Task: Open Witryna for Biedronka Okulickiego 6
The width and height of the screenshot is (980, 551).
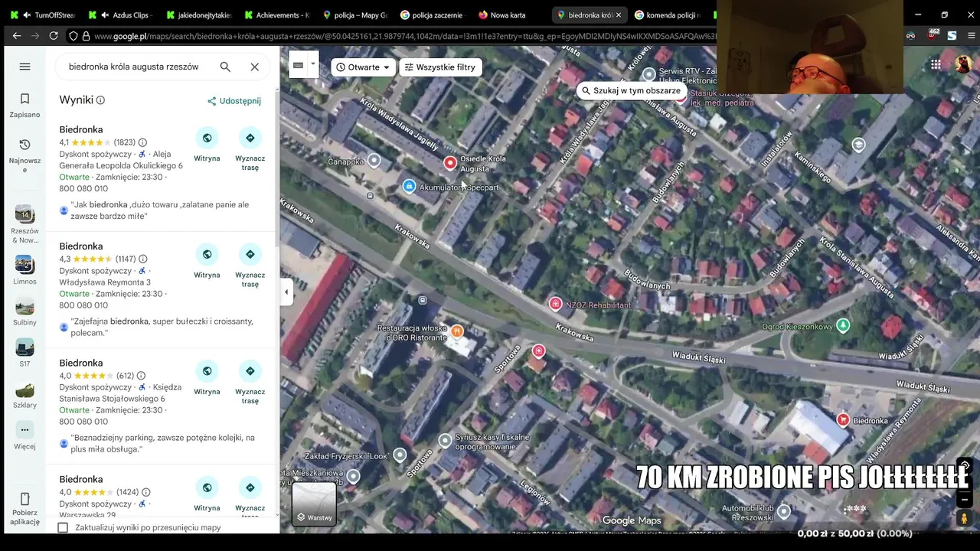Action: click(x=207, y=144)
